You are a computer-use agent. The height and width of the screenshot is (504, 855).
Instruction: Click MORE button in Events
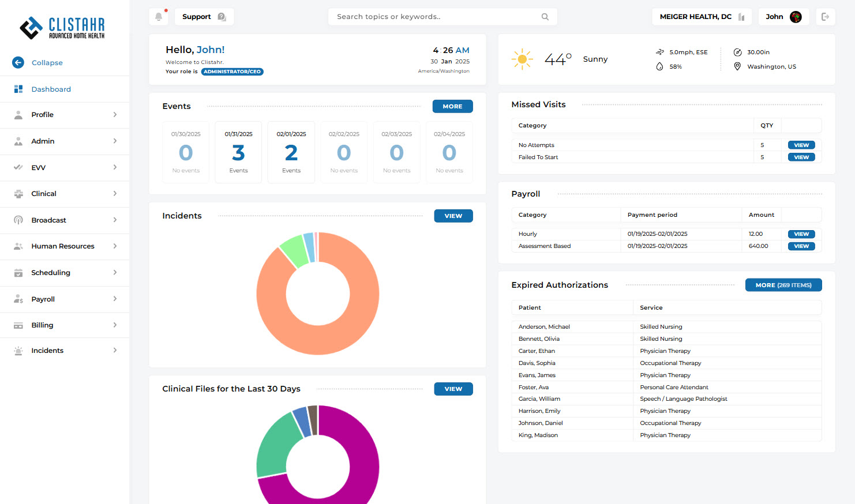(452, 106)
